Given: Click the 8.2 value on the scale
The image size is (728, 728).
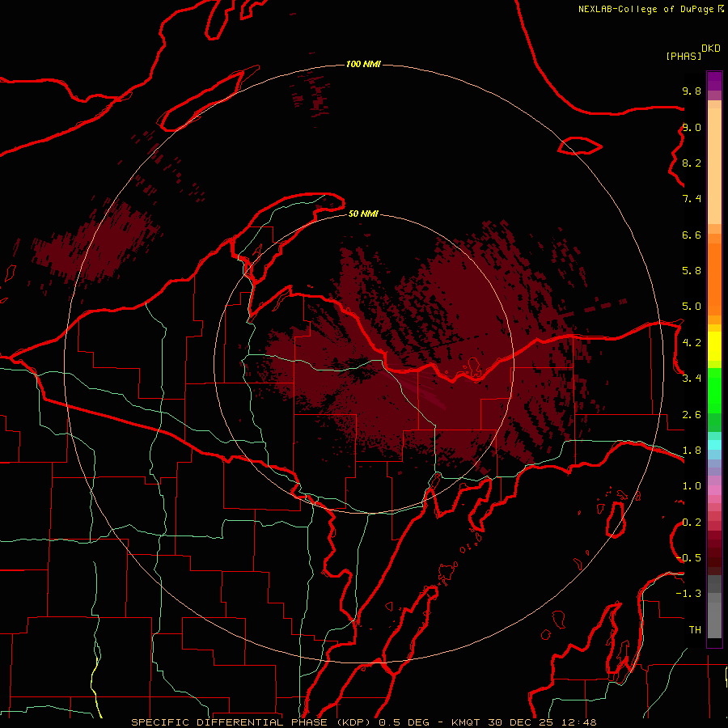Looking at the screenshot, I should [x=692, y=163].
